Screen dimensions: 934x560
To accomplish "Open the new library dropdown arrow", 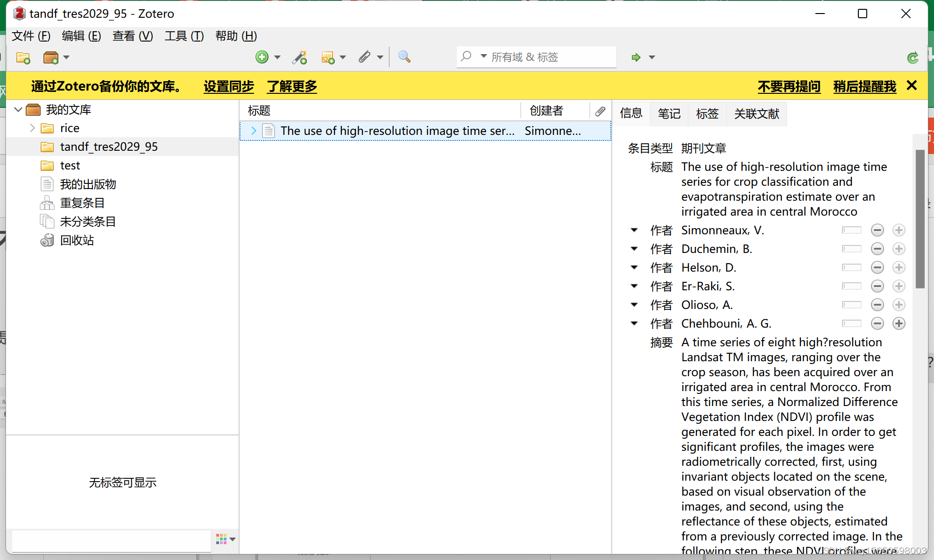I will click(66, 57).
